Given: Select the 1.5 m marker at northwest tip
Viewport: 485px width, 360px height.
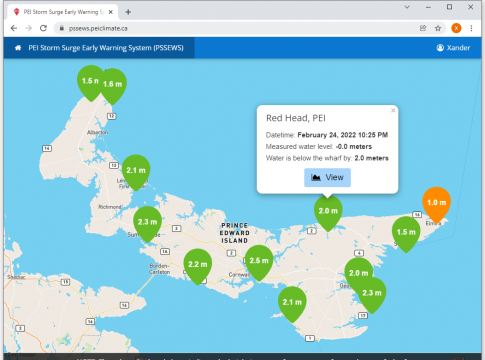Looking at the screenshot, I should point(89,81).
